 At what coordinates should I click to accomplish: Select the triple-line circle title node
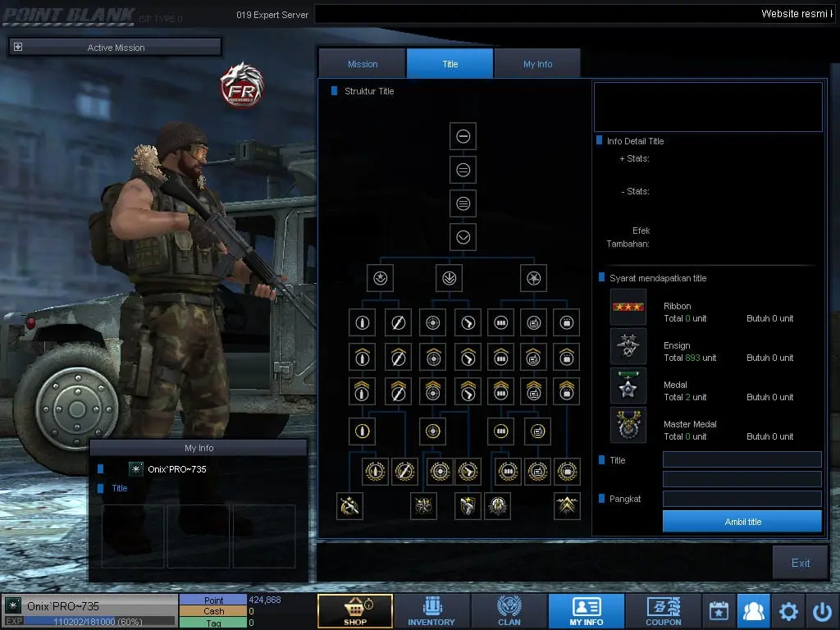[x=463, y=203]
